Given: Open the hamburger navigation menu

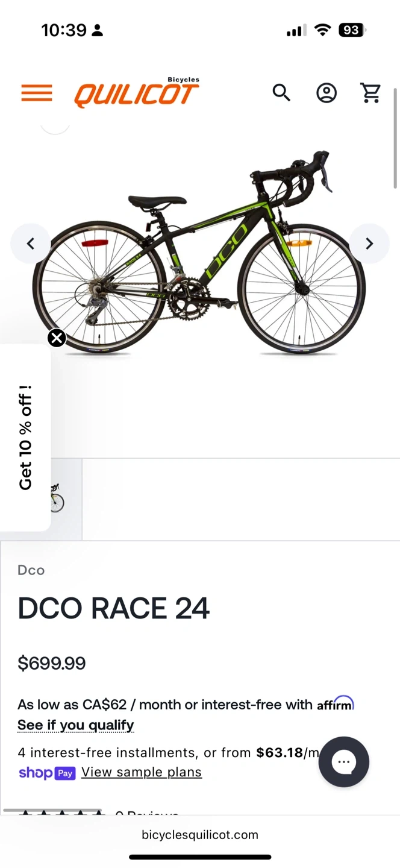Looking at the screenshot, I should pos(37,93).
